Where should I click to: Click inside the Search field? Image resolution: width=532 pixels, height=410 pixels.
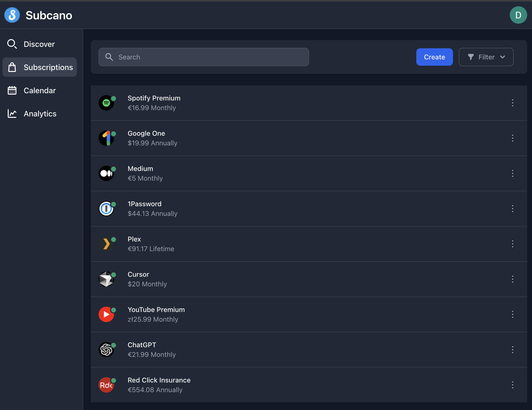[x=203, y=57]
